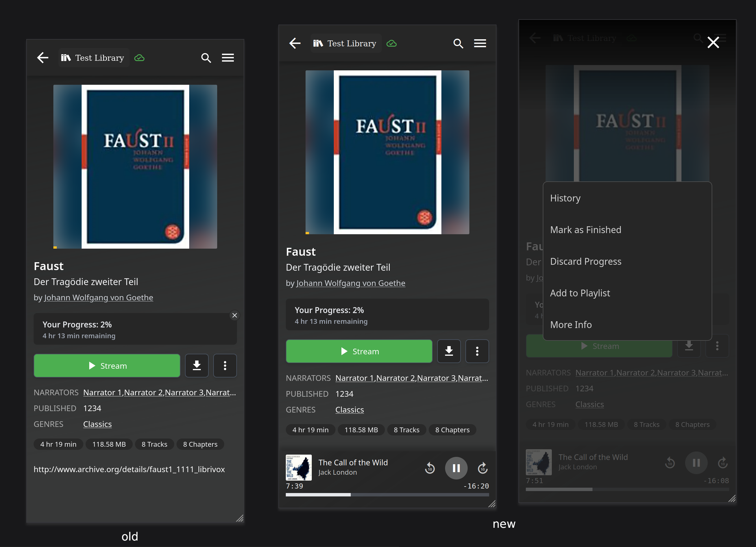Click 'Your Progress: 2%' box in middle window
The image size is (756, 547).
387,314
